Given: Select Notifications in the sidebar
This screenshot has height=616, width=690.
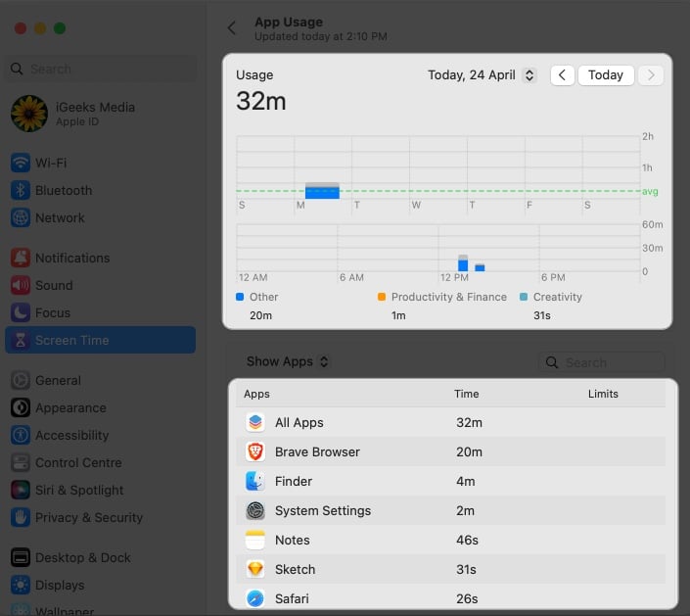Looking at the screenshot, I should pos(101,258).
